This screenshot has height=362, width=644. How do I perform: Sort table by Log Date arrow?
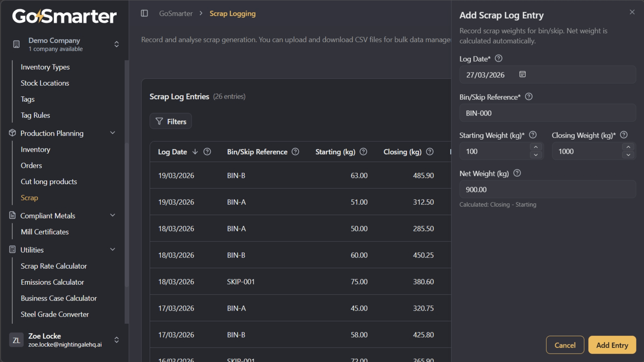point(195,152)
